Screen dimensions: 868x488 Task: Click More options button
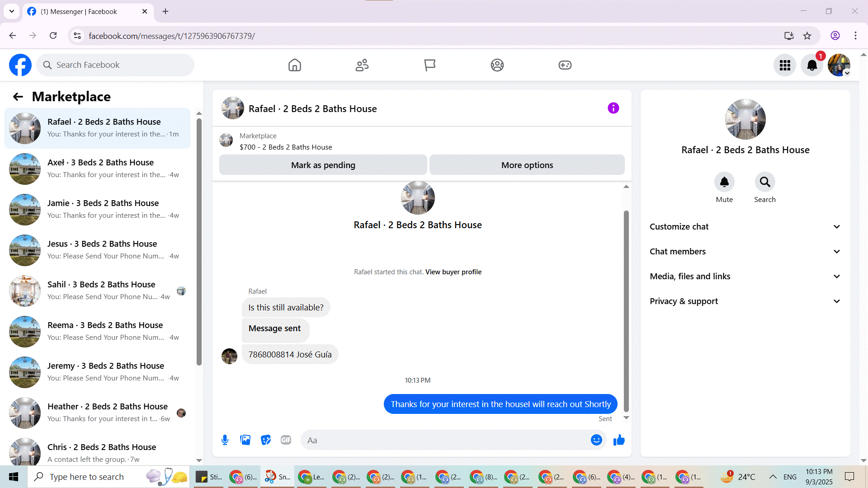(527, 165)
